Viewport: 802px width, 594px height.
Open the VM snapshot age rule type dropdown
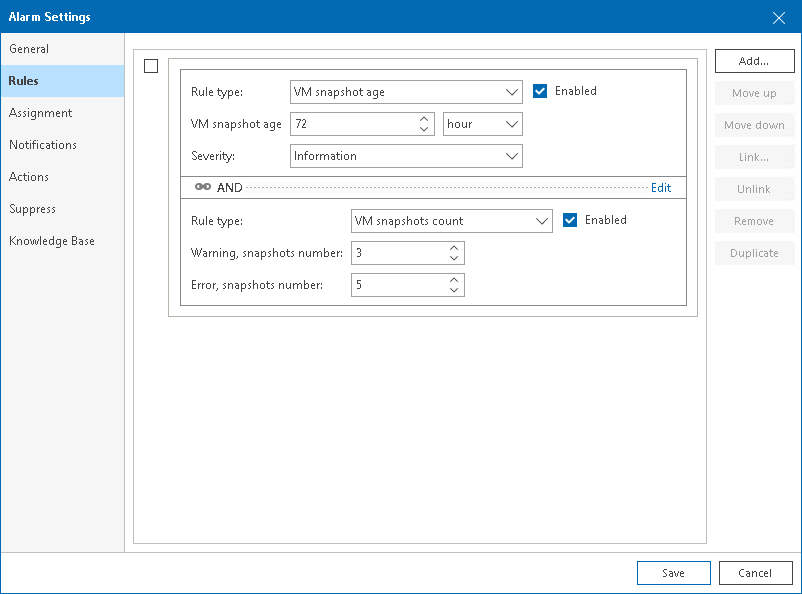click(x=406, y=92)
